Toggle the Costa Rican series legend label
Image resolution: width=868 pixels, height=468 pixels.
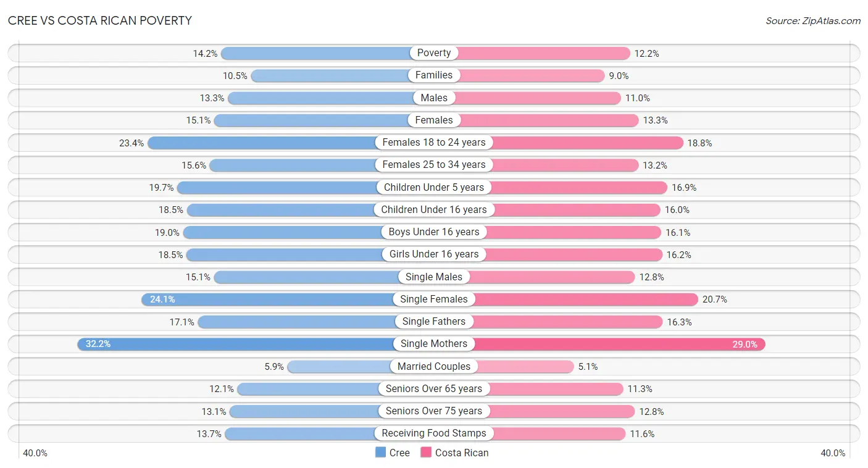pos(462,453)
